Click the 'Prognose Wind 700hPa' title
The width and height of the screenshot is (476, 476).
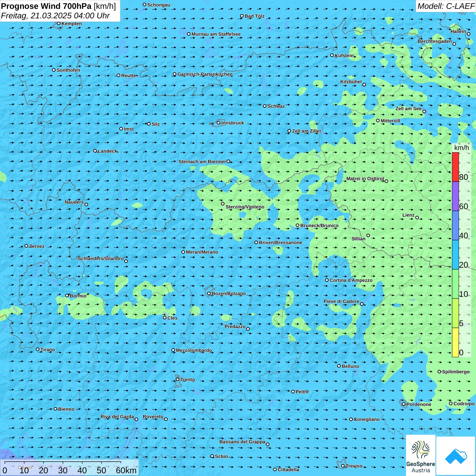point(46,6)
